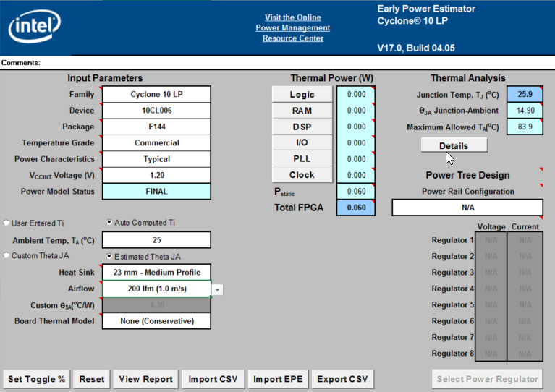Click the Reset button
The height and width of the screenshot is (392, 555).
(92, 379)
